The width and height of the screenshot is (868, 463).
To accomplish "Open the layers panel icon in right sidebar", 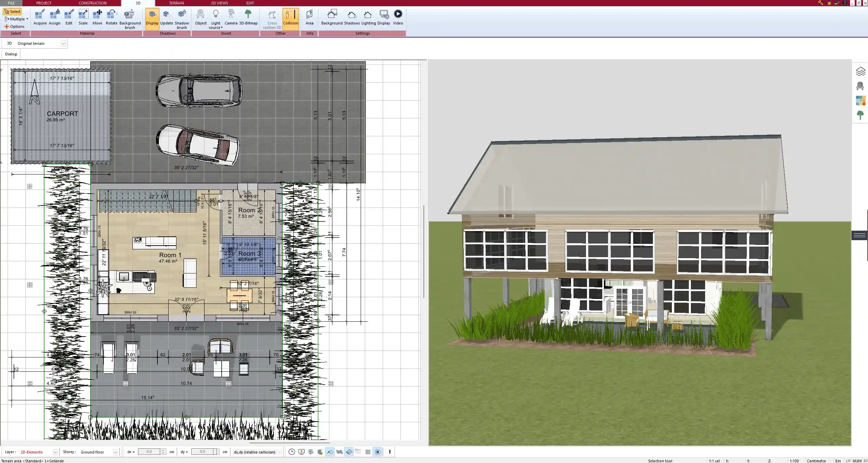I will click(x=860, y=71).
